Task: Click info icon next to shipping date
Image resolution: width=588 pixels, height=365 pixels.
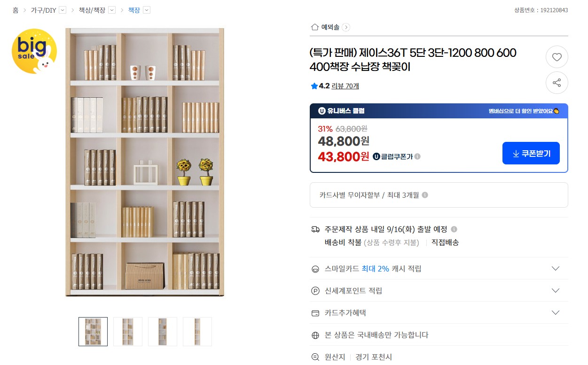Action: pyautogui.click(x=454, y=229)
